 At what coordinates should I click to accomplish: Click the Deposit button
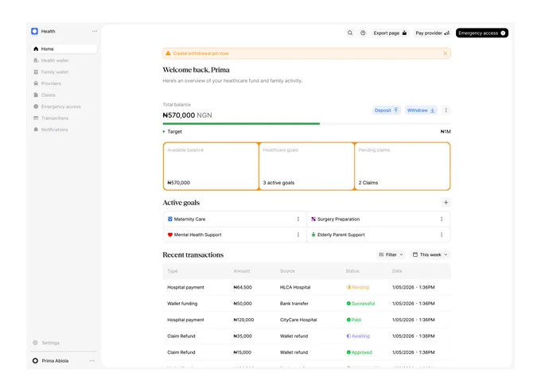pos(387,111)
